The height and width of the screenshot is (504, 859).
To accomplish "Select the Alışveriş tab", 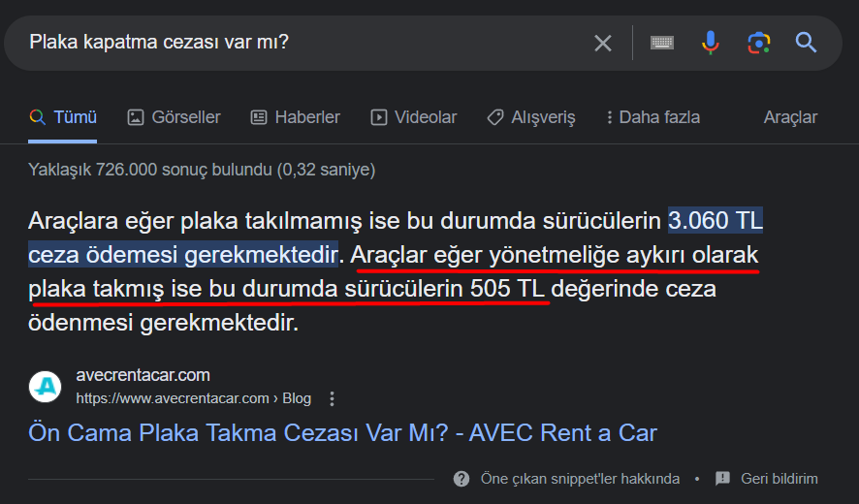I will pyautogui.click(x=531, y=117).
